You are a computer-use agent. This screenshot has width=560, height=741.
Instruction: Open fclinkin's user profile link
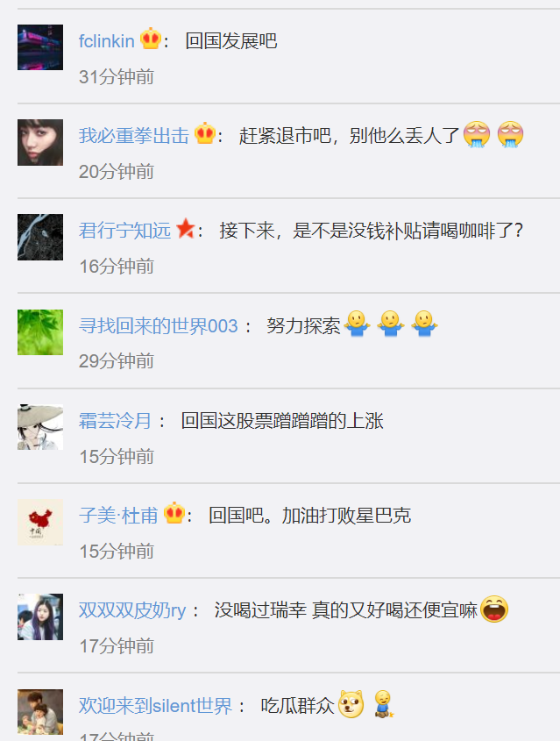(x=107, y=41)
